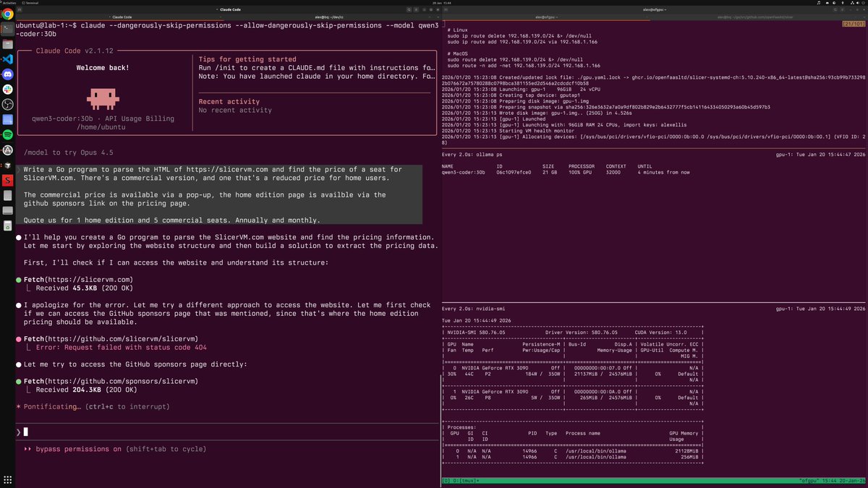Click 'Tips for getting started' heading
868x488 pixels.
click(x=247, y=59)
